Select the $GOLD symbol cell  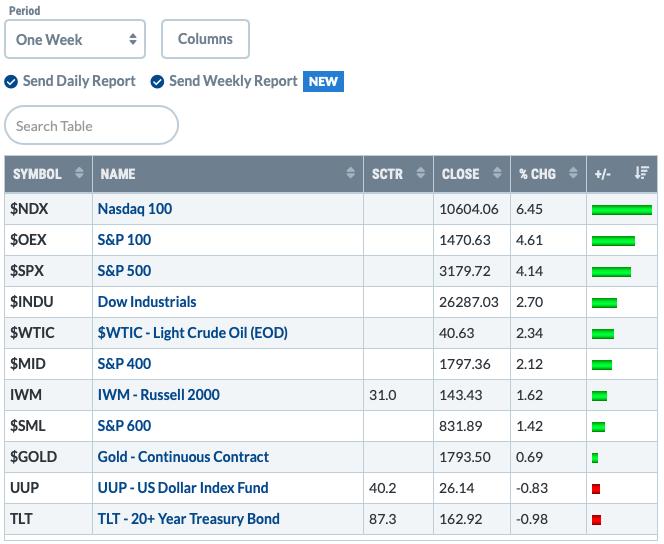pos(48,457)
